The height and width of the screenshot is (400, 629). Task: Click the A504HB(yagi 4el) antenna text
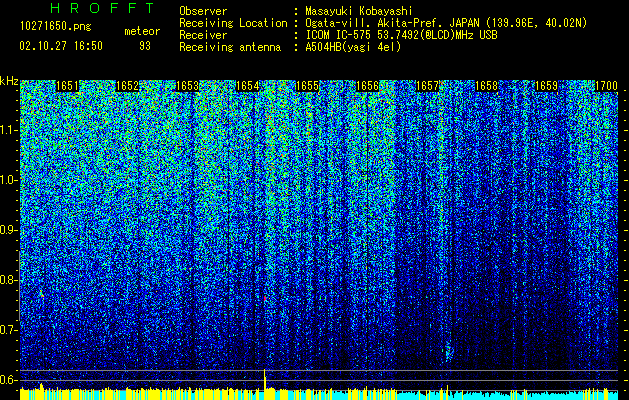pos(353,47)
